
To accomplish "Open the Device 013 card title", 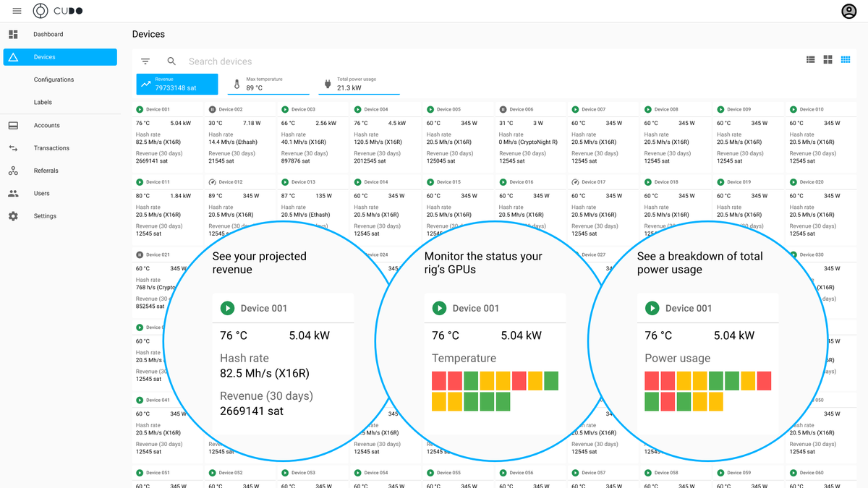I will click(303, 182).
